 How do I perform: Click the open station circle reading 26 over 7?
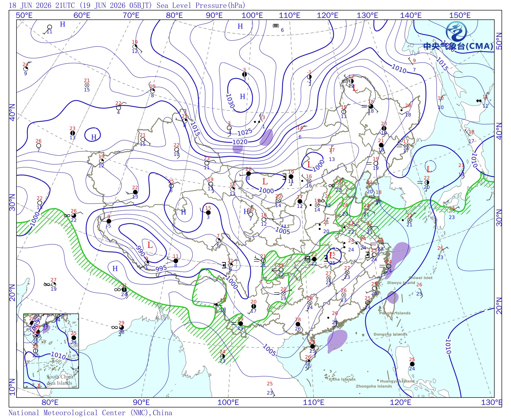pyautogui.click(x=39, y=145)
